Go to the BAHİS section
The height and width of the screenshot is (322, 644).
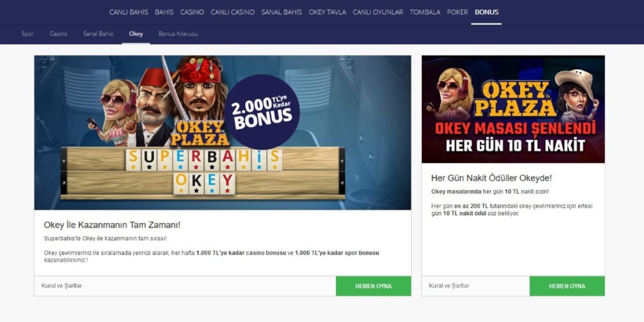click(164, 13)
